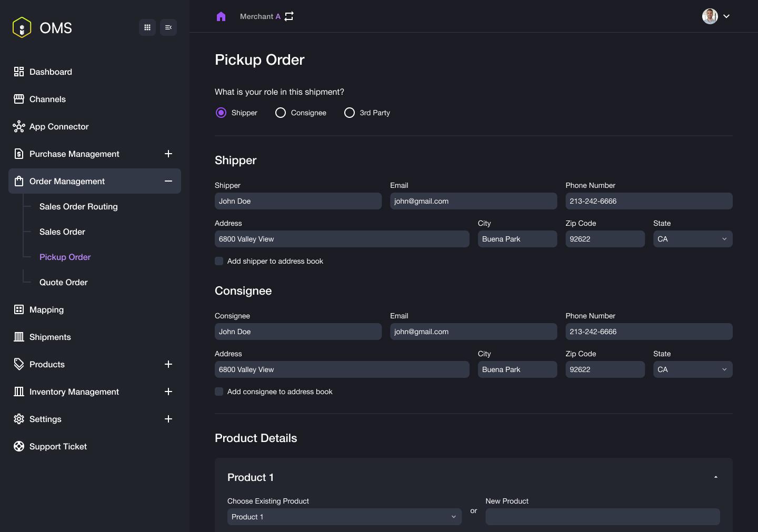The height and width of the screenshot is (532, 758).
Task: Click the Channels storefront icon
Action: point(19,99)
